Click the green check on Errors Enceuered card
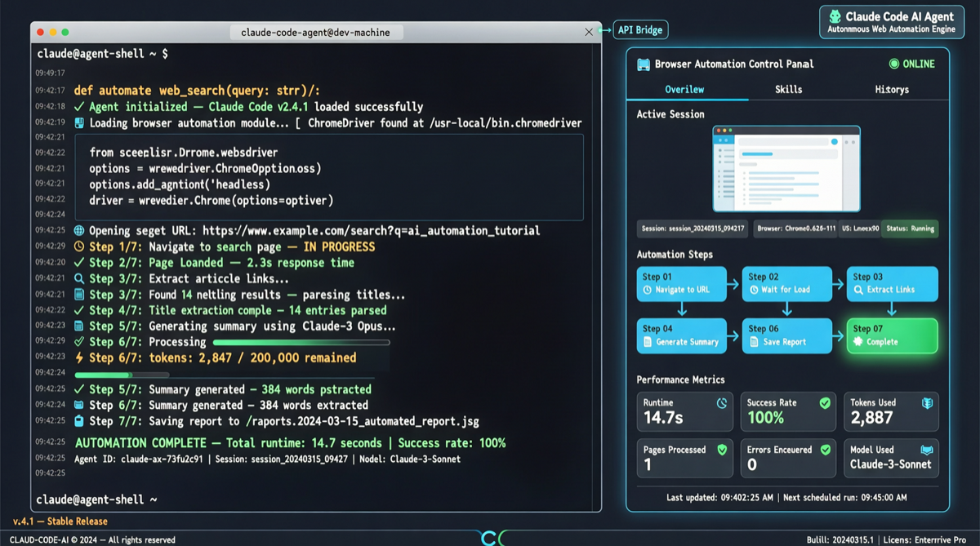The image size is (980, 546). point(825,450)
